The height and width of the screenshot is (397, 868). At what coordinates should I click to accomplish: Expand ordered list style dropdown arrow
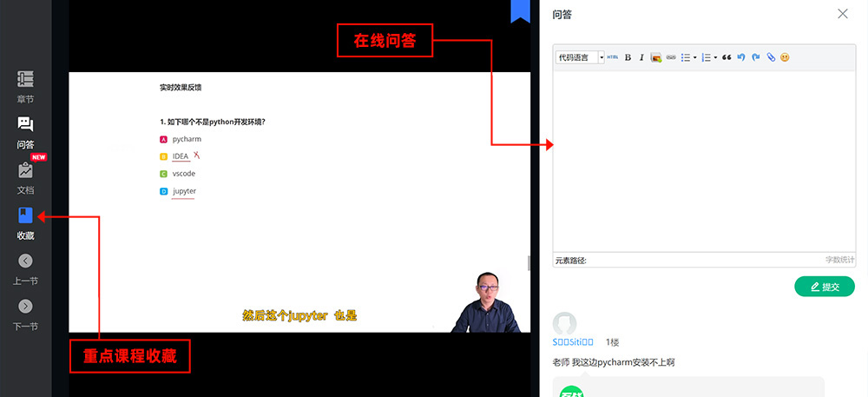(x=715, y=57)
